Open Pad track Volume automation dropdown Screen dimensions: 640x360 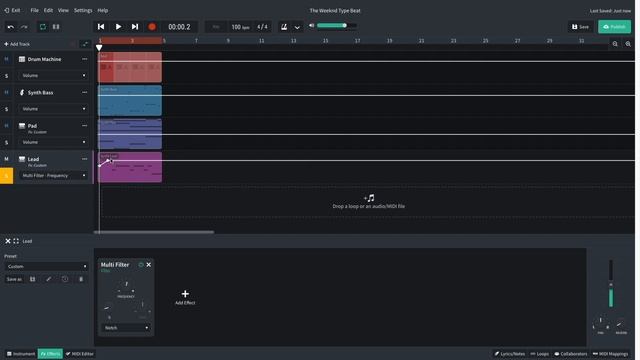[53, 142]
